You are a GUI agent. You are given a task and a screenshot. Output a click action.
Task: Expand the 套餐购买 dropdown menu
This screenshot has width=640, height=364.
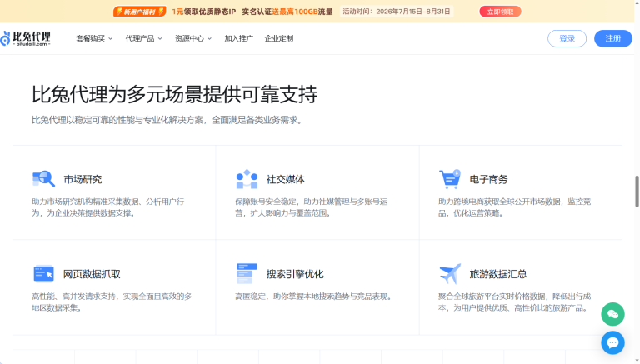[94, 38]
